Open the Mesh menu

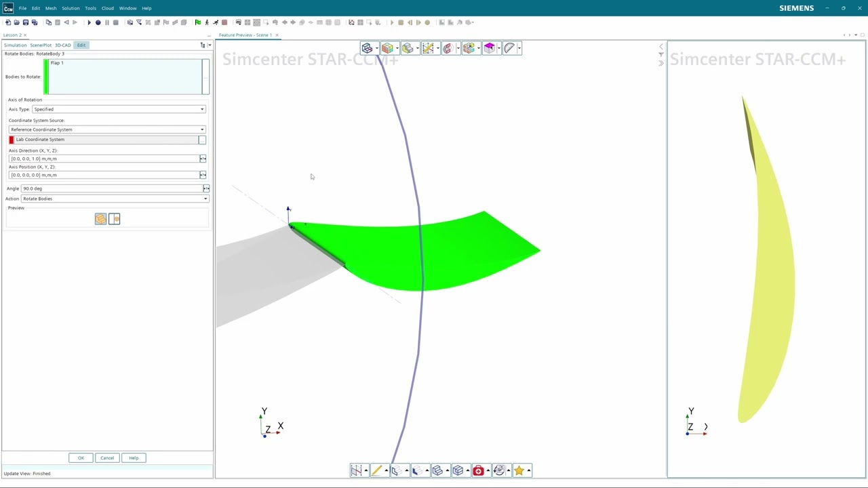click(51, 8)
